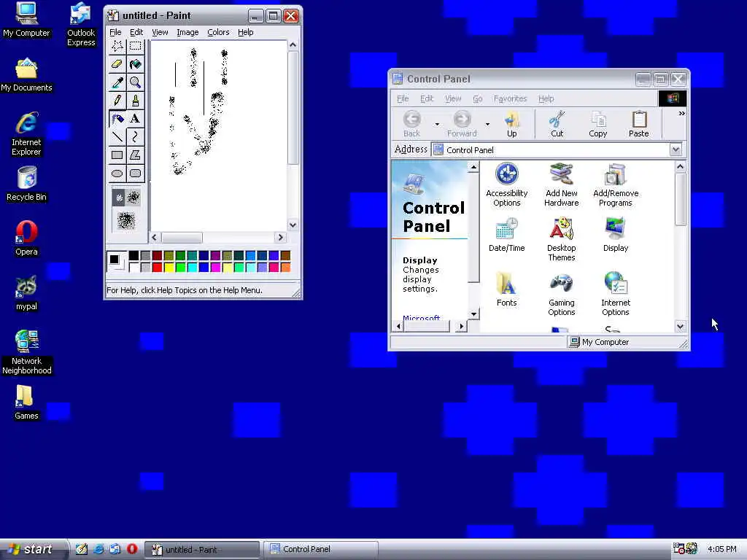747x560 pixels.
Task: Open Add New Hardware icon
Action: [561, 184]
